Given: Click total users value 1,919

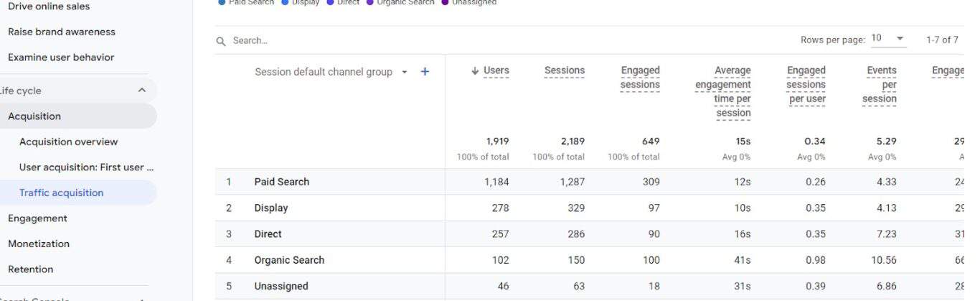Looking at the screenshot, I should (x=497, y=142).
